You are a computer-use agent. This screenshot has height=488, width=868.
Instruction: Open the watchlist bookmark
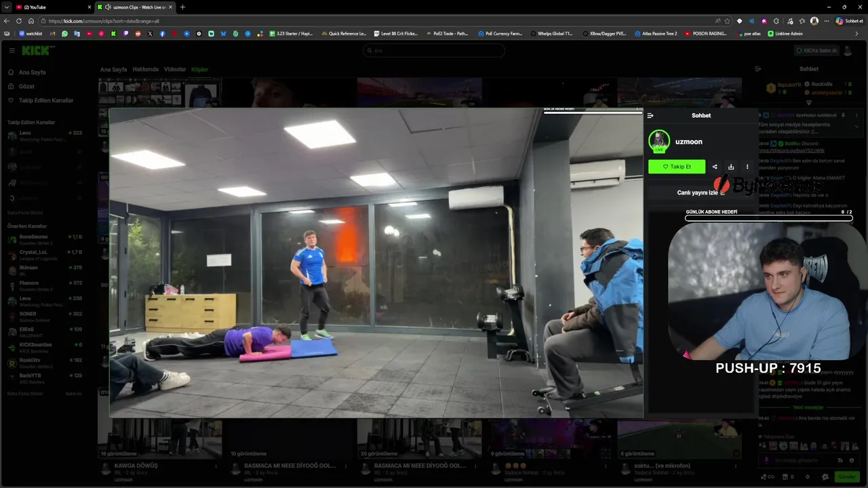[x=31, y=33]
